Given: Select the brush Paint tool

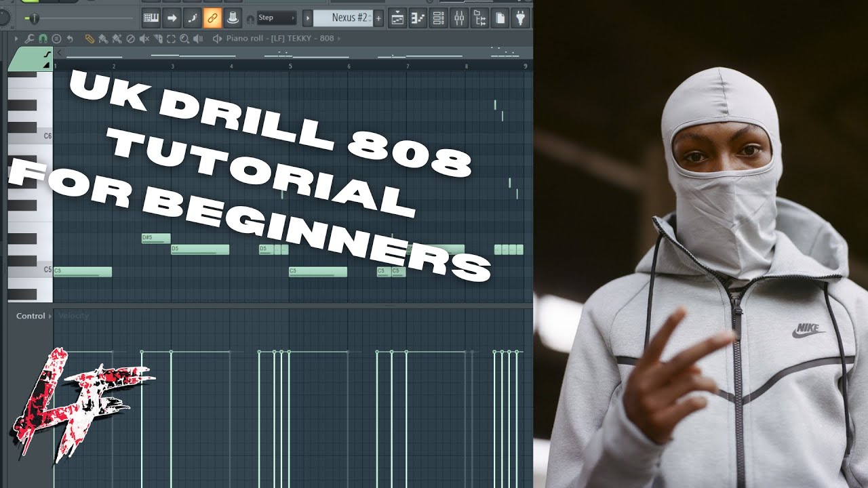Looking at the screenshot, I should click(102, 39).
